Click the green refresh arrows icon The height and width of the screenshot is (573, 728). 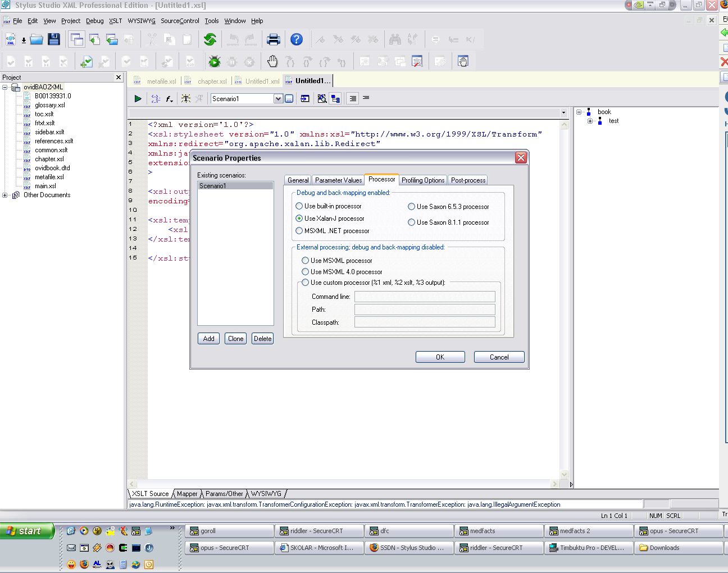coord(210,39)
